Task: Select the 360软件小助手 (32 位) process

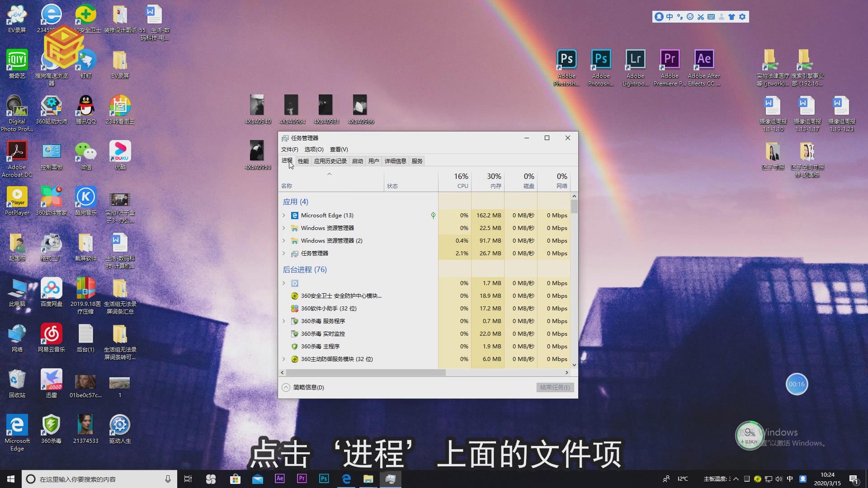Action: pos(425,309)
